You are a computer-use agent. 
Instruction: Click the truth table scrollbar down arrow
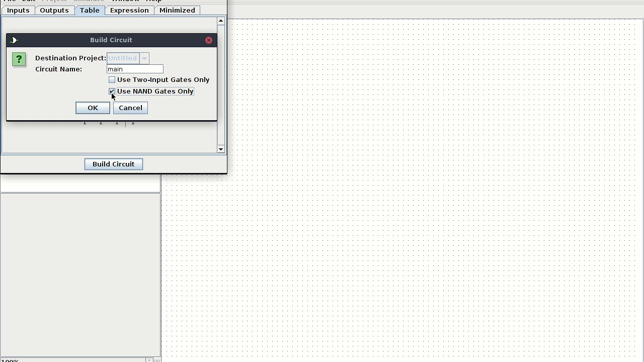pyautogui.click(x=221, y=149)
